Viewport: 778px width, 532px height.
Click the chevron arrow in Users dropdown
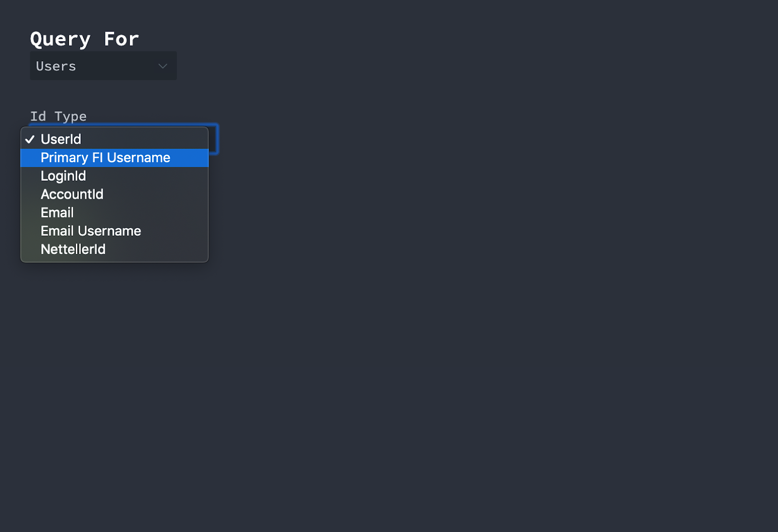click(x=163, y=66)
